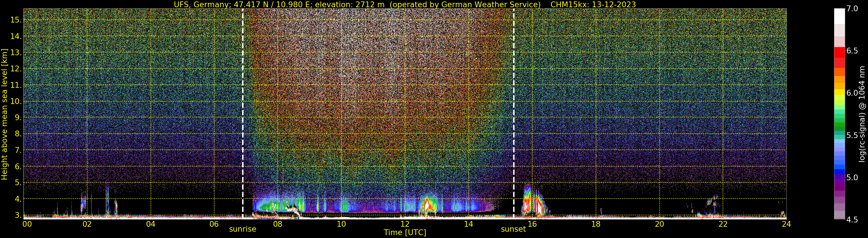868x238 pixels.
Task: Click the height-axis tick label "9."
Action: 18,118
